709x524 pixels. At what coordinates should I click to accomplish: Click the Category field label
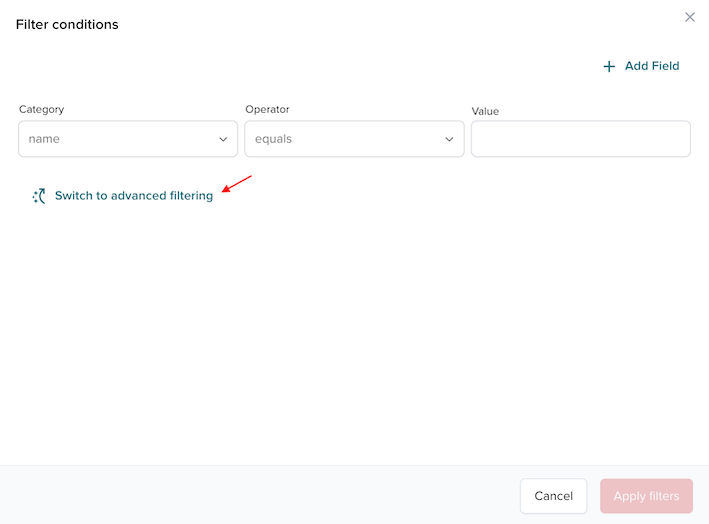point(41,109)
